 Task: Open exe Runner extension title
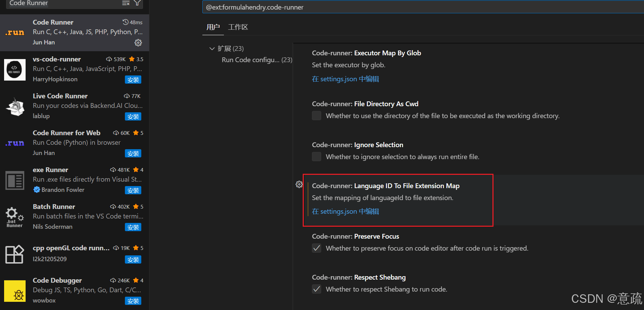[51, 170]
